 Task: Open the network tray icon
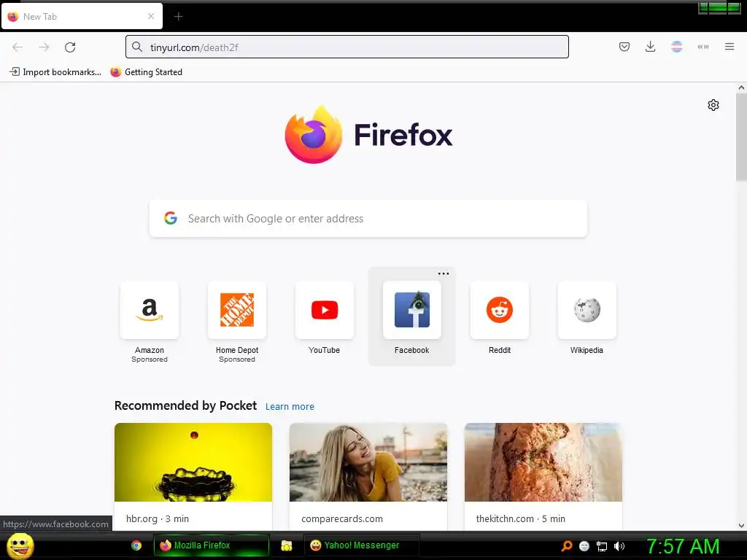[602, 547]
